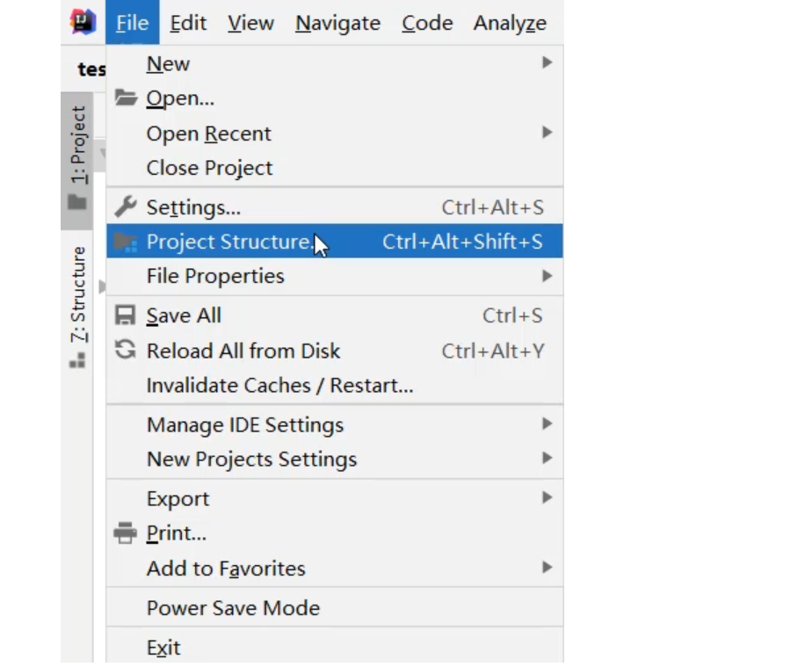
Task: Click the Settings wrench icon
Action: (126, 207)
